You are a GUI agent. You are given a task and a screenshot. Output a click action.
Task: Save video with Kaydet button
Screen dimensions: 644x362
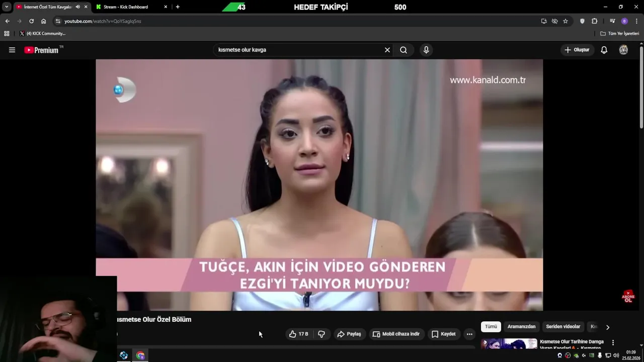pos(443,334)
